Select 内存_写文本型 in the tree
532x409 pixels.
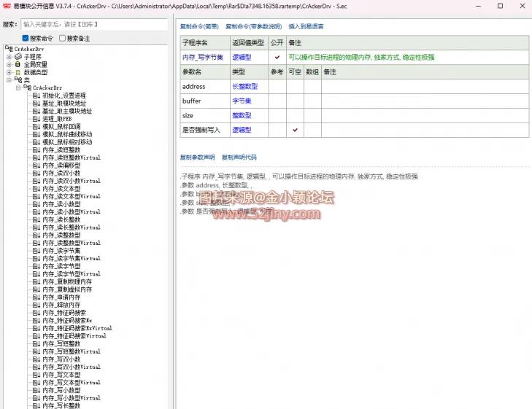point(61,375)
